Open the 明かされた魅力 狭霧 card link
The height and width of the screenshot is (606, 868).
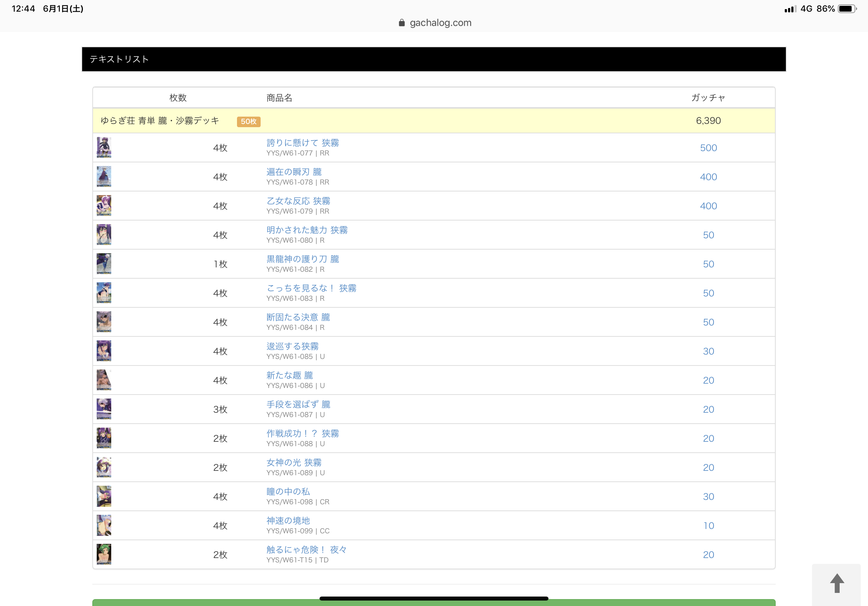308,230
